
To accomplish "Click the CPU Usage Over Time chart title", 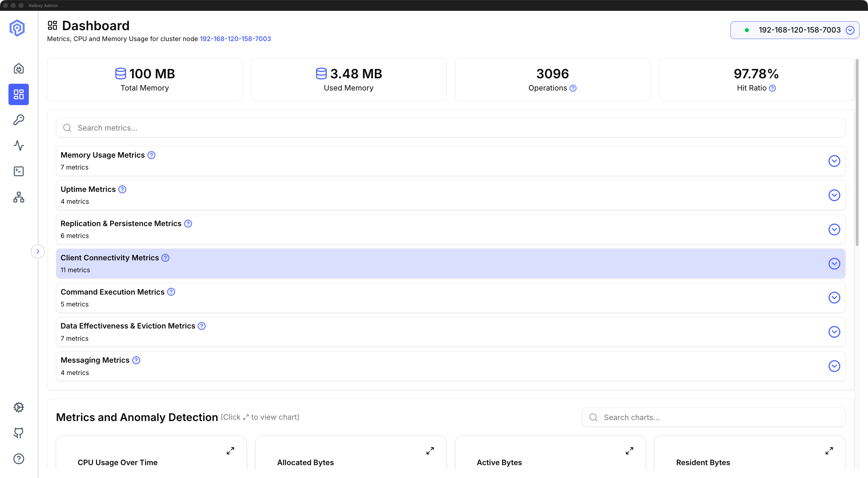I will (118, 463).
